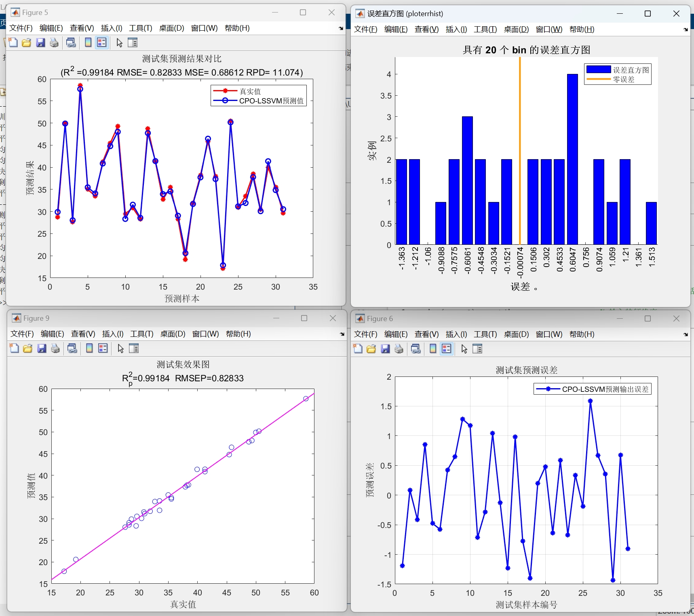Close the Figure 9 window
The height and width of the screenshot is (616, 694).
click(x=333, y=318)
